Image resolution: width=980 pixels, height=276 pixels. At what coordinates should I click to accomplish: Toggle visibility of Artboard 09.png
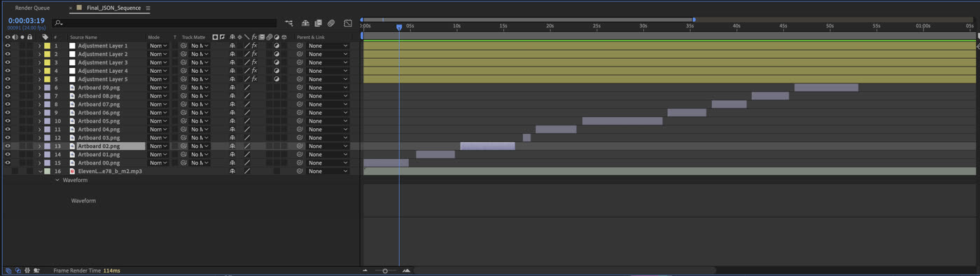coord(8,88)
